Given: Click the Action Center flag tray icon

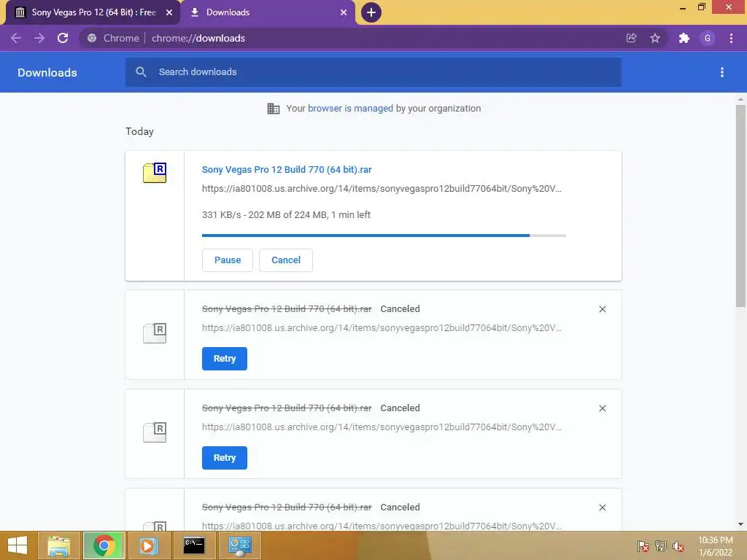Looking at the screenshot, I should (643, 545).
